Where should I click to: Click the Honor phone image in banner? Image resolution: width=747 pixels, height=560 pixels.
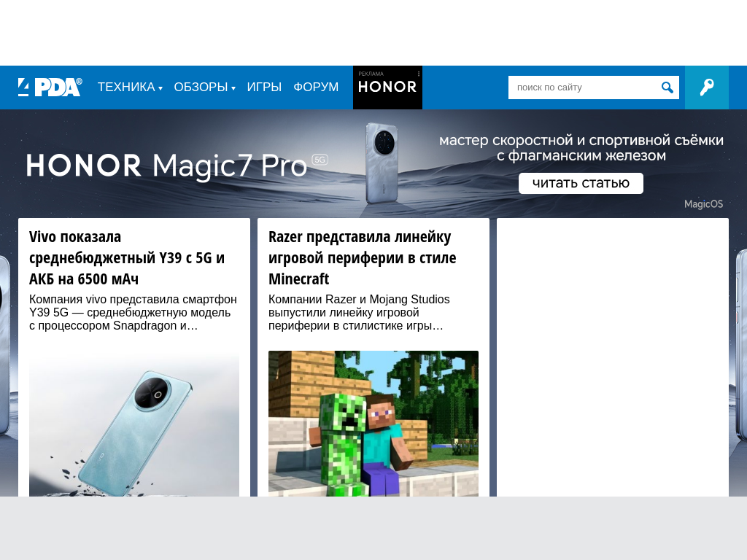click(382, 164)
